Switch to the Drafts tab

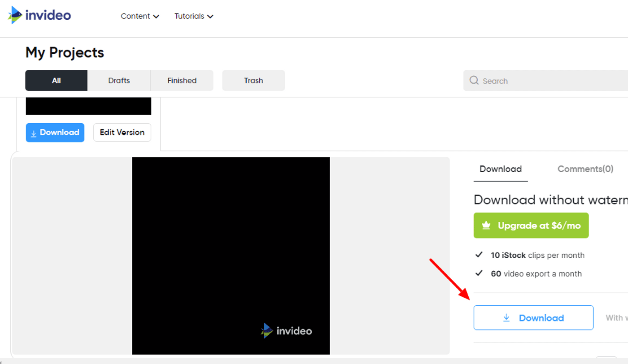pos(119,81)
